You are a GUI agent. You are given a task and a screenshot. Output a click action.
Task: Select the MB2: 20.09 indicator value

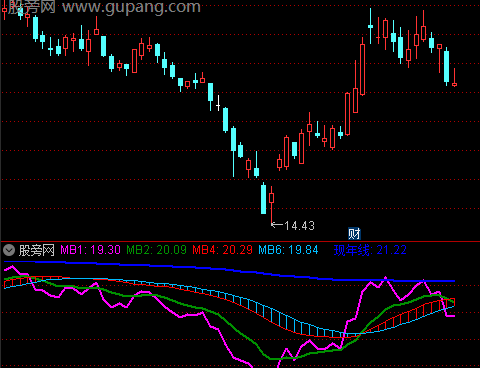[x=156, y=250]
